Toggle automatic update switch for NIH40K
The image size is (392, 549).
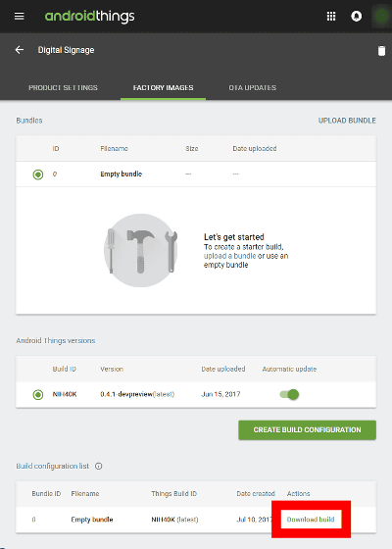289,394
